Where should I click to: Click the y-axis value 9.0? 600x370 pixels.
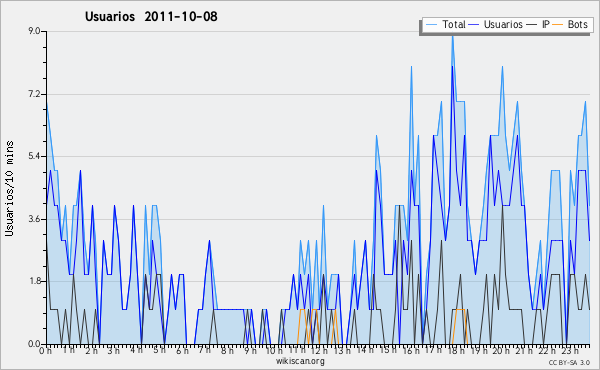coord(34,31)
